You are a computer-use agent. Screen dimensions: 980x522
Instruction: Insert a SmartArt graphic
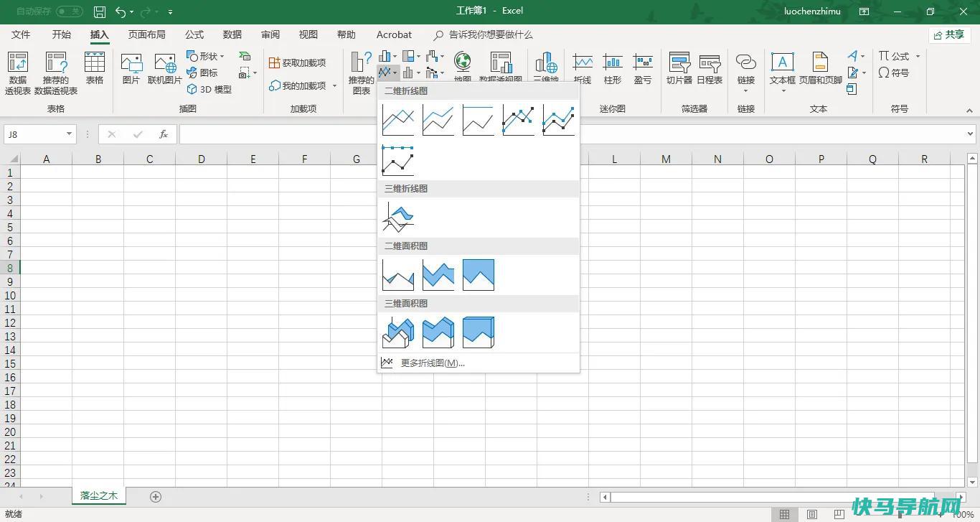click(x=245, y=56)
